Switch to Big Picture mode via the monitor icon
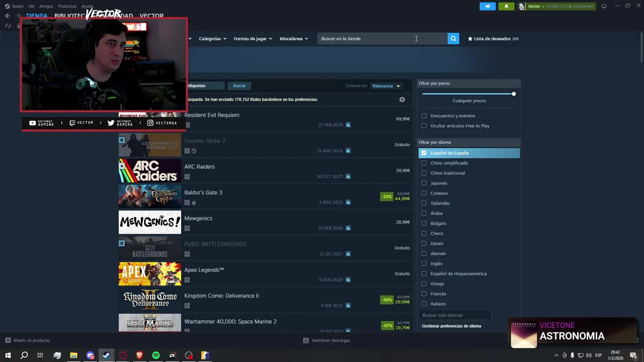 pos(604,6)
